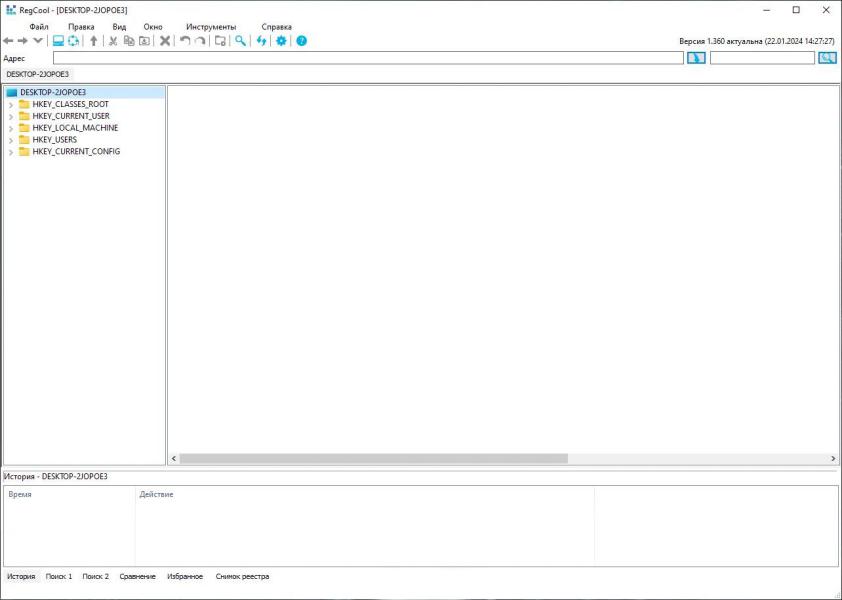
Task: Switch to the Снимок реестра tab
Action: coord(242,576)
